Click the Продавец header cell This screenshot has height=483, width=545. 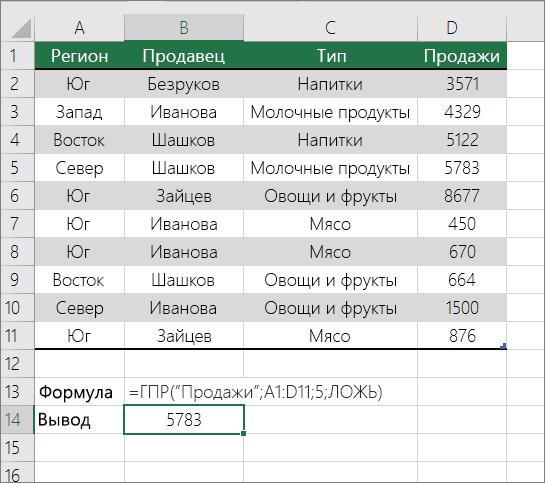(184, 56)
